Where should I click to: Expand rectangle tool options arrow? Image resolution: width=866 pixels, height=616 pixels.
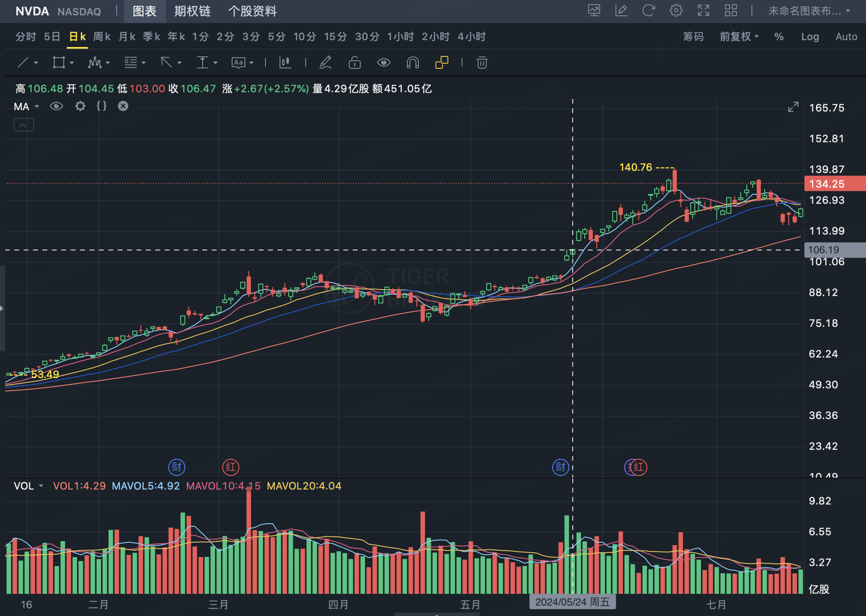click(x=72, y=63)
